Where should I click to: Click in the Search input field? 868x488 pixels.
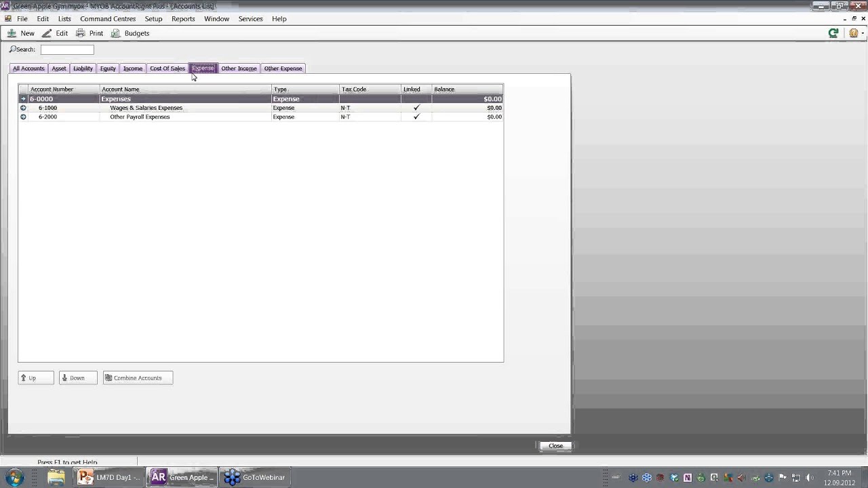67,49
